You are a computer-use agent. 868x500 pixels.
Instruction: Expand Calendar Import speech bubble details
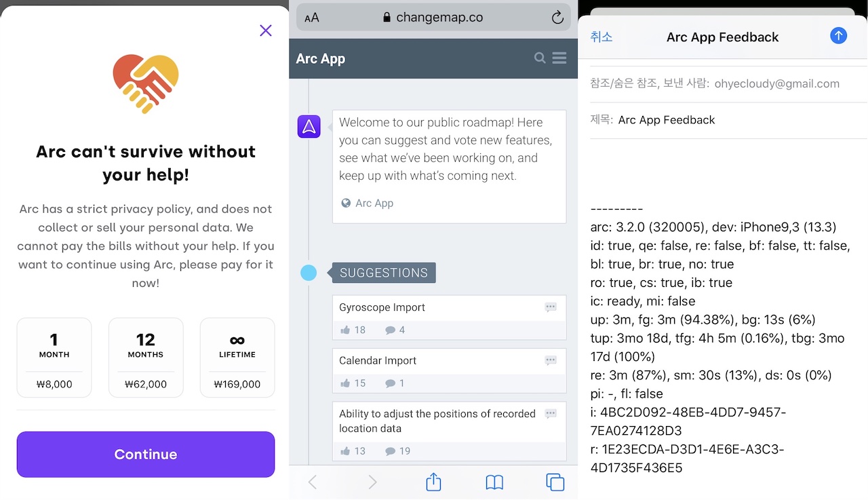(551, 361)
